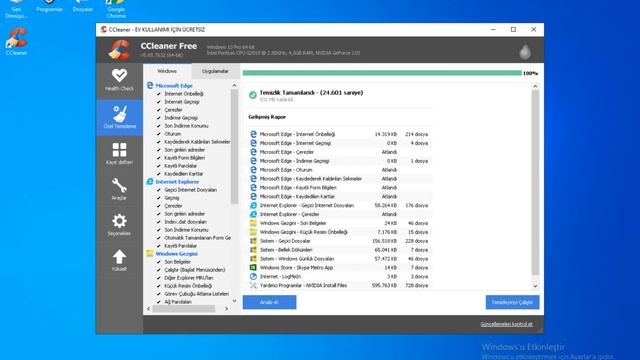The height and width of the screenshot is (360, 640).
Task: Select the Windows Gezgini tree group
Action: click(x=176, y=254)
